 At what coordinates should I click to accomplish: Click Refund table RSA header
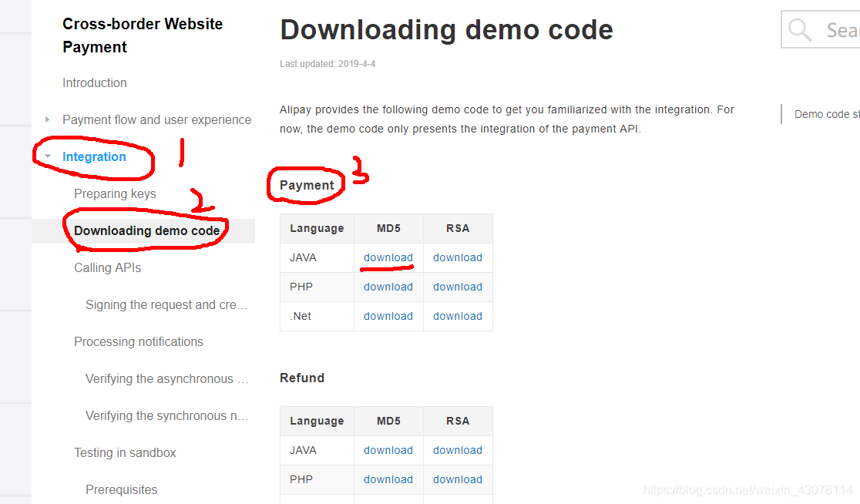(458, 421)
